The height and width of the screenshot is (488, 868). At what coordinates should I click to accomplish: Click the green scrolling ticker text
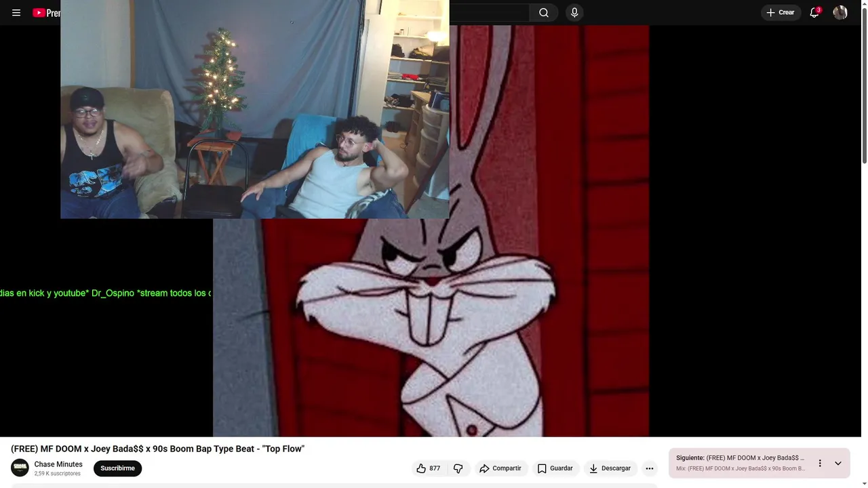[105, 293]
